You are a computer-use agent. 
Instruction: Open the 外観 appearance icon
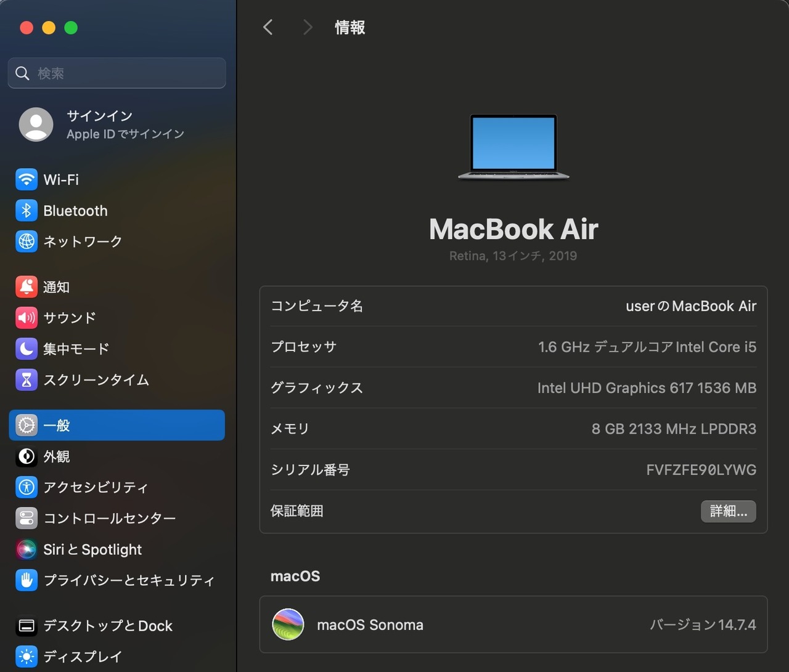27,456
